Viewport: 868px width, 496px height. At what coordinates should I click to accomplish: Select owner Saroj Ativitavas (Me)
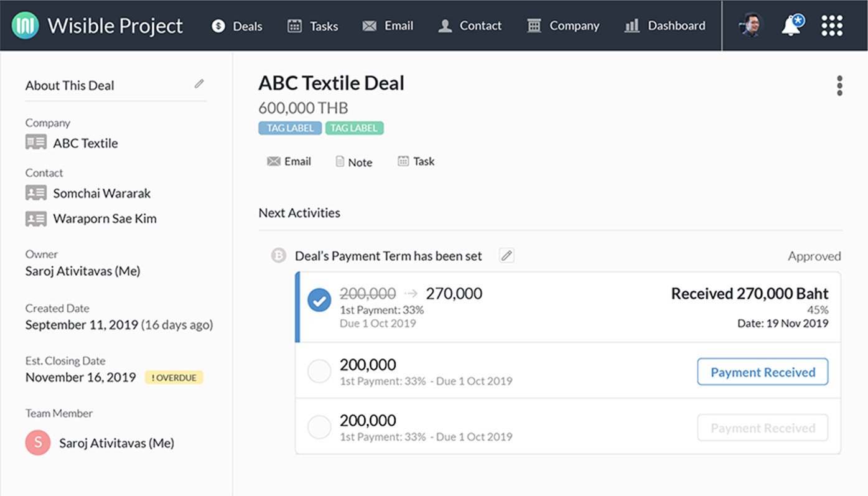[x=83, y=271]
